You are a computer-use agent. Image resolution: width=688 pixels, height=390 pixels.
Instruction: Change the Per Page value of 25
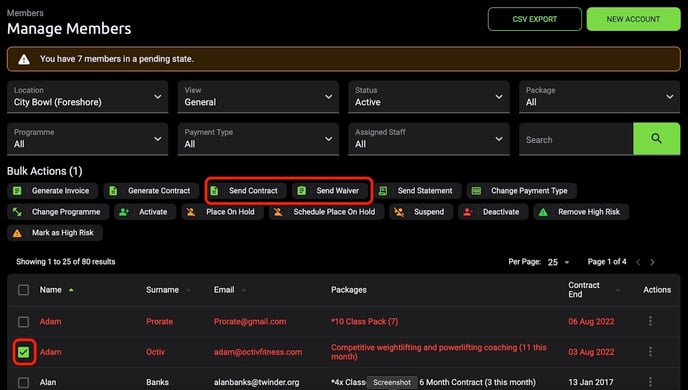pos(558,262)
